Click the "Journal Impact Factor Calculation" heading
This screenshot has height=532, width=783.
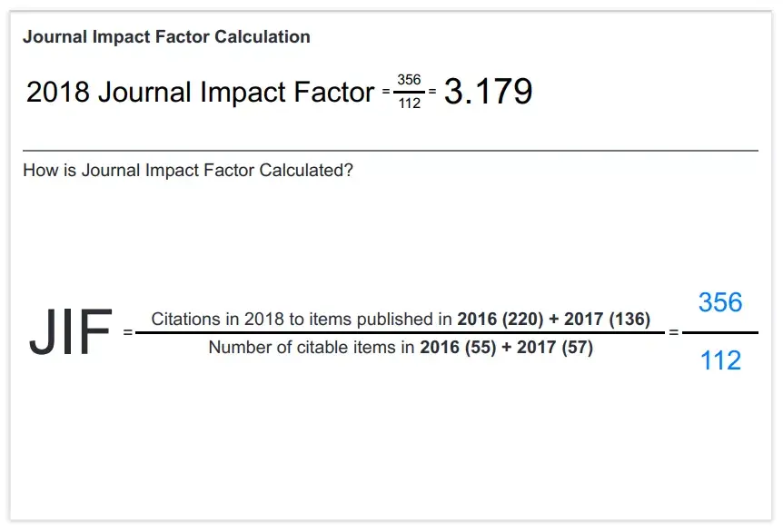point(166,37)
